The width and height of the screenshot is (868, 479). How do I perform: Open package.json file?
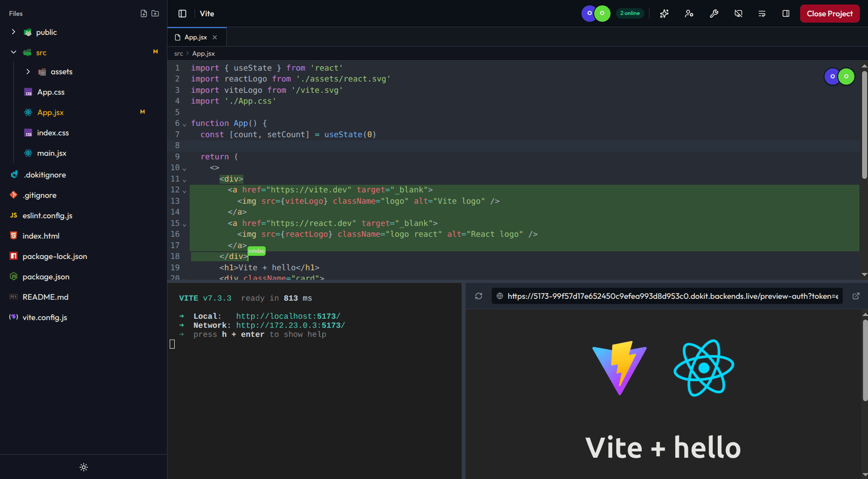click(46, 277)
